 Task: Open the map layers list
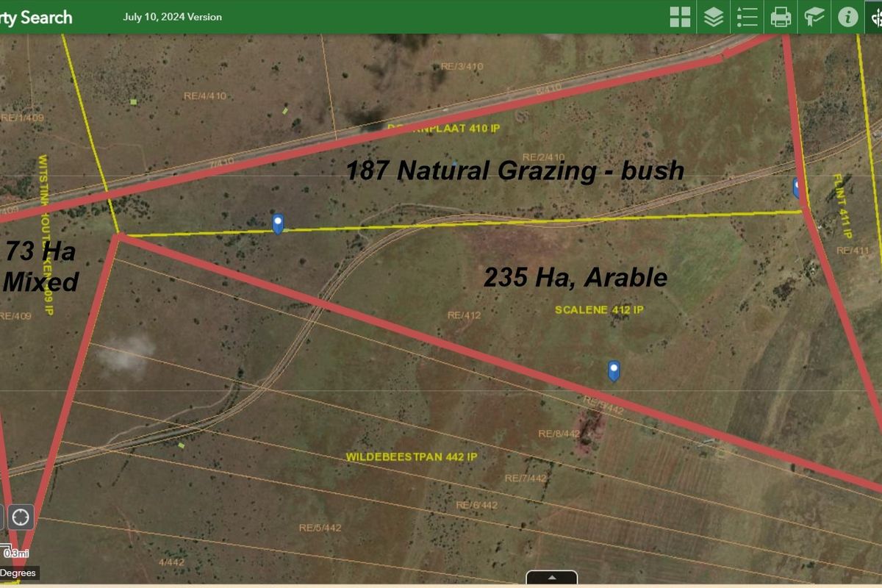(x=713, y=17)
